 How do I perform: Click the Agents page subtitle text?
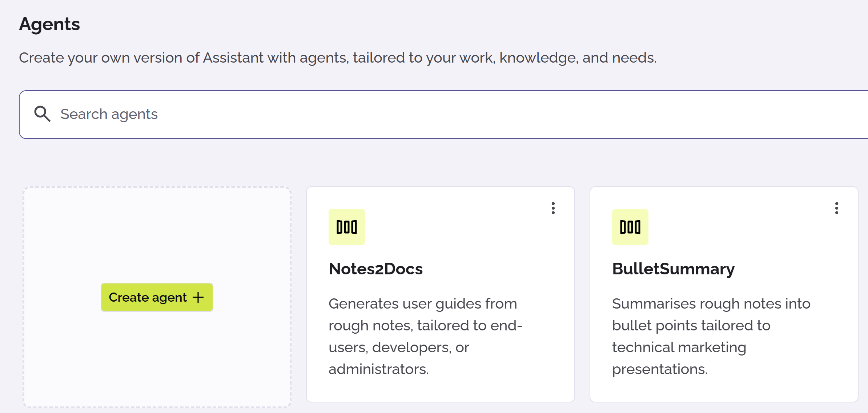pos(337,58)
